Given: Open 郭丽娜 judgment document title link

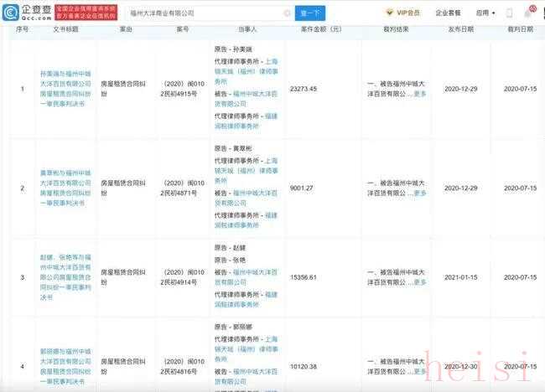Looking at the screenshot, I should tap(64, 366).
